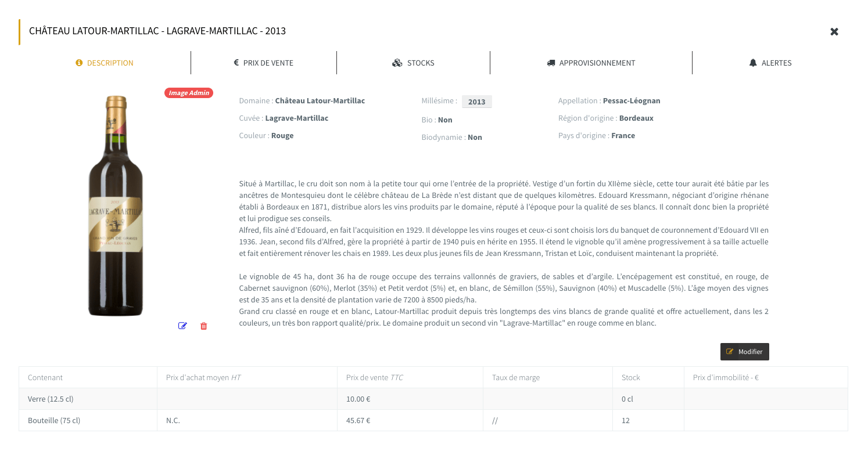Click the blue edit image icon
868x462 pixels.
182,326
